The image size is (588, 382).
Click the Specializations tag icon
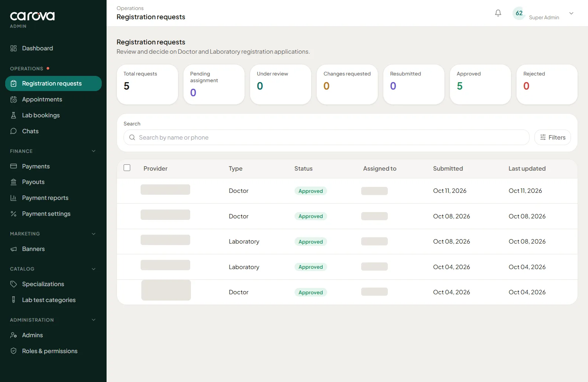pyautogui.click(x=14, y=284)
